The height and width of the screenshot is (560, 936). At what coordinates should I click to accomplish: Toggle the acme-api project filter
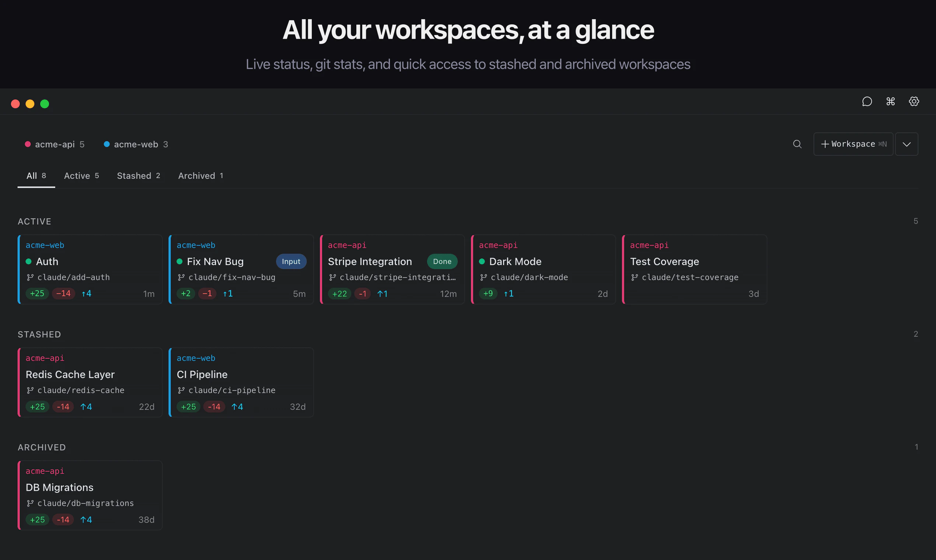(55, 144)
